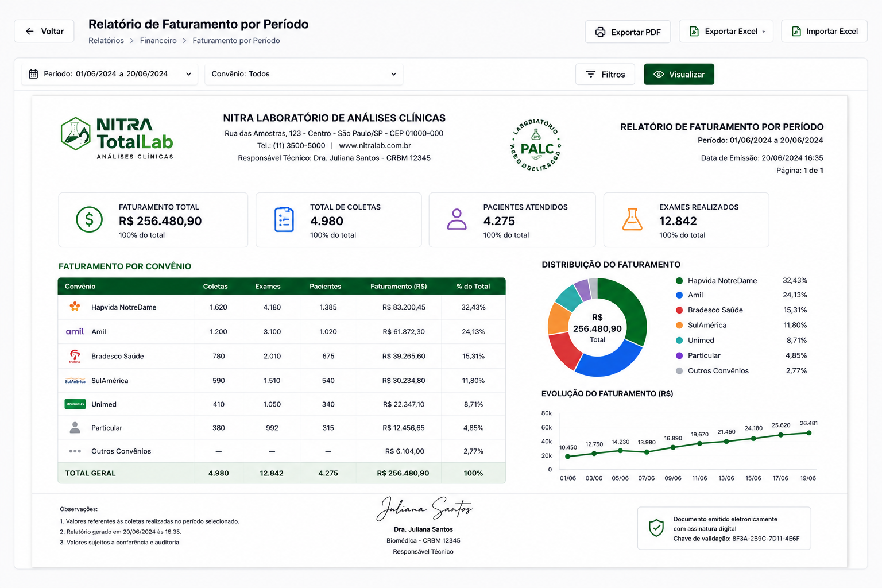
Task: Click 11,80% in SulAmérica row
Action: pyautogui.click(x=473, y=381)
